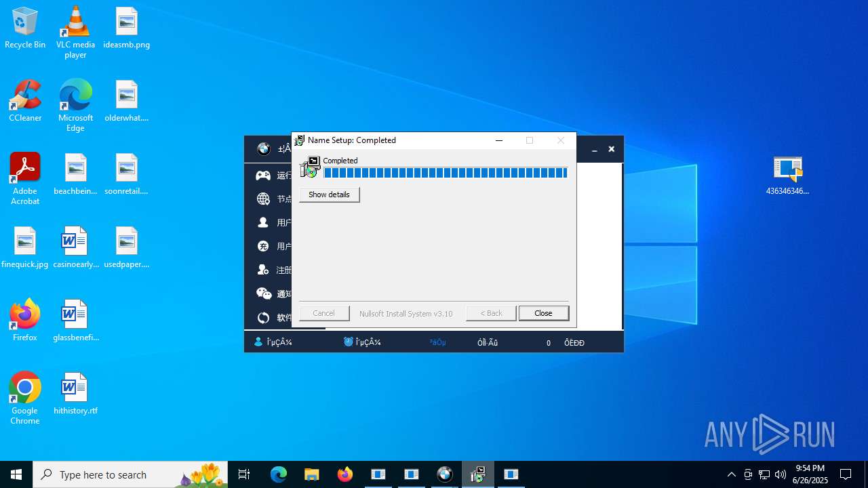Click the installation progress bar
The height and width of the screenshot is (488, 868).
[x=445, y=173]
